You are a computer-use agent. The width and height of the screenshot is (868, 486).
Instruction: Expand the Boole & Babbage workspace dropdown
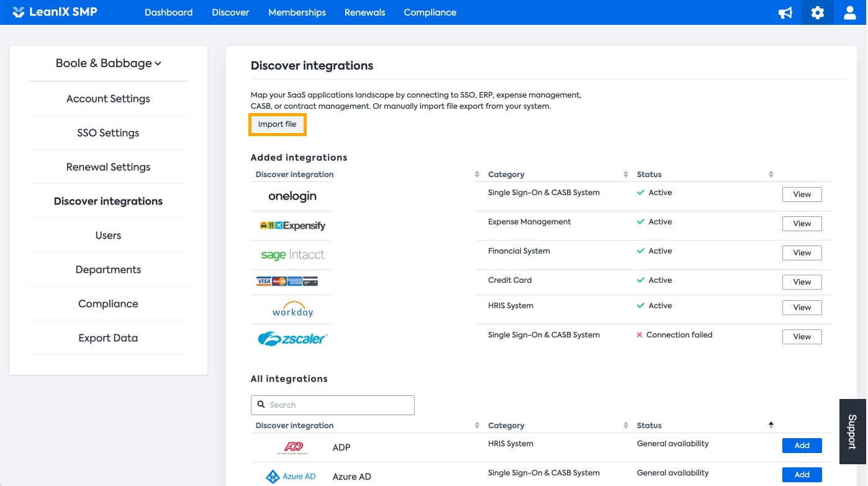108,63
